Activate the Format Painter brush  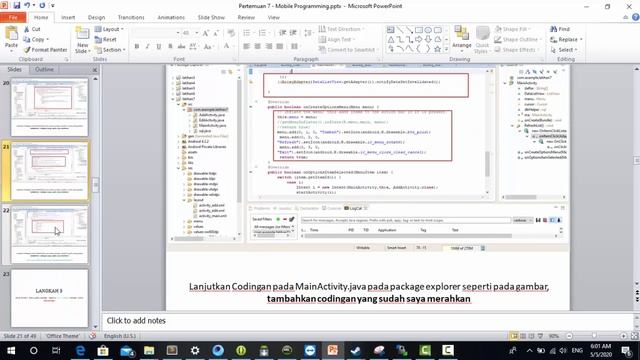(x=27, y=50)
